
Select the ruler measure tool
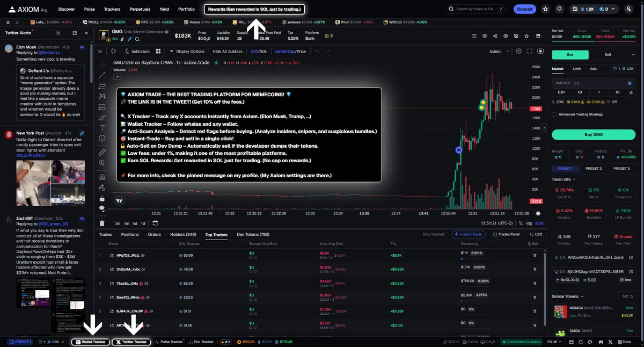coord(102,153)
